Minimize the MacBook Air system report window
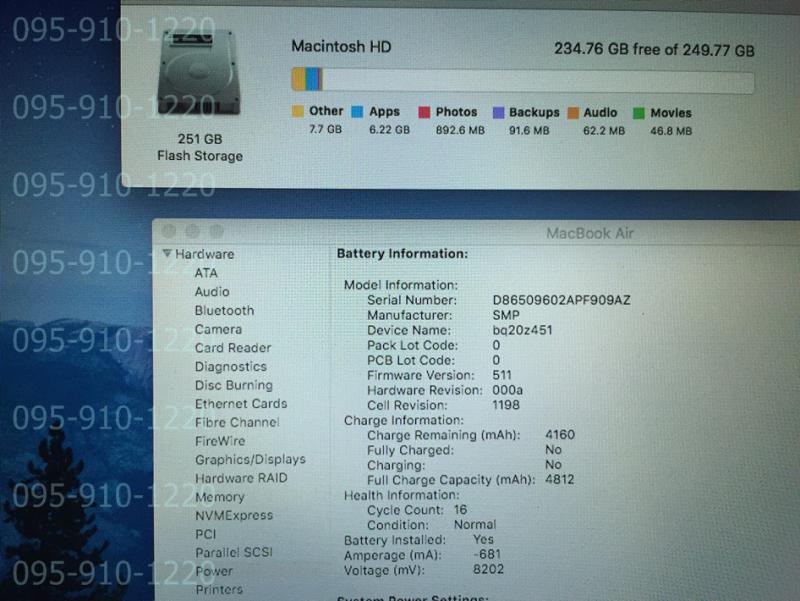The image size is (800, 601). 192,232
